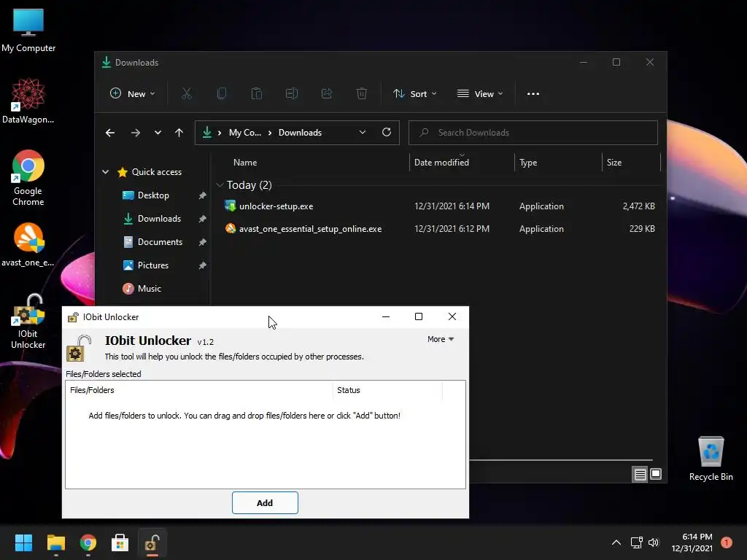The width and height of the screenshot is (747, 560).
Task: Click the Recycle Bin desktop icon
Action: [x=711, y=459]
